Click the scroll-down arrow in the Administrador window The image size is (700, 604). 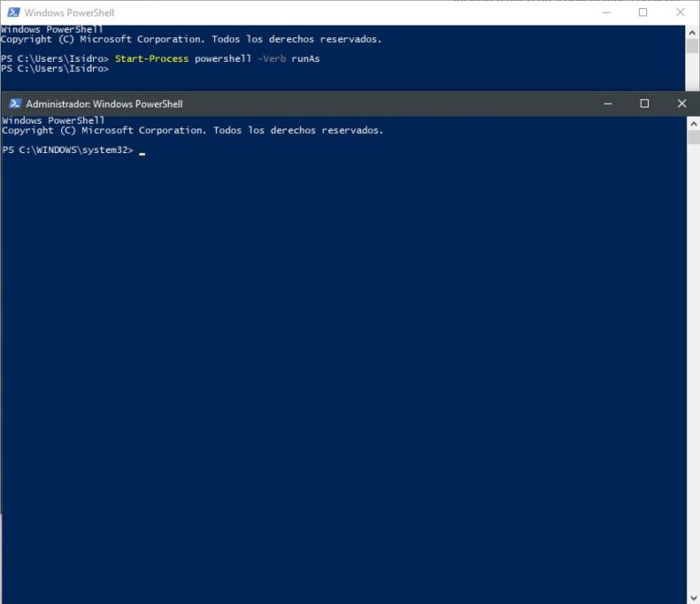(694, 598)
